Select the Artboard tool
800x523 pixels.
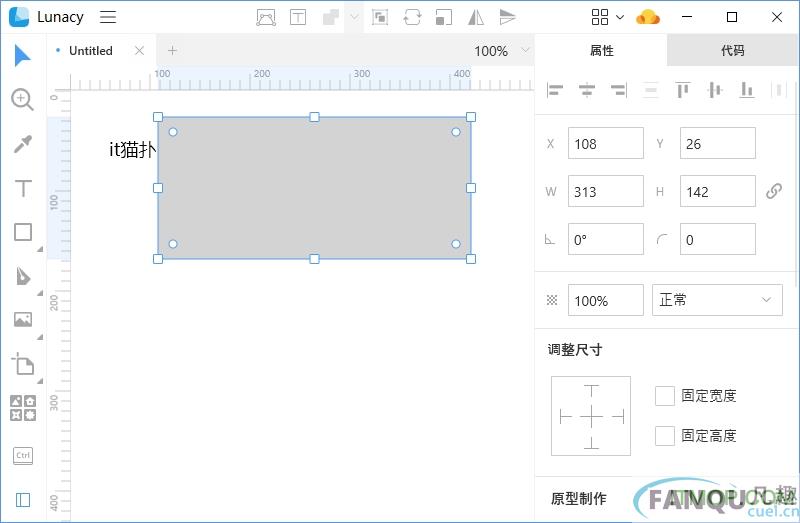(23, 364)
